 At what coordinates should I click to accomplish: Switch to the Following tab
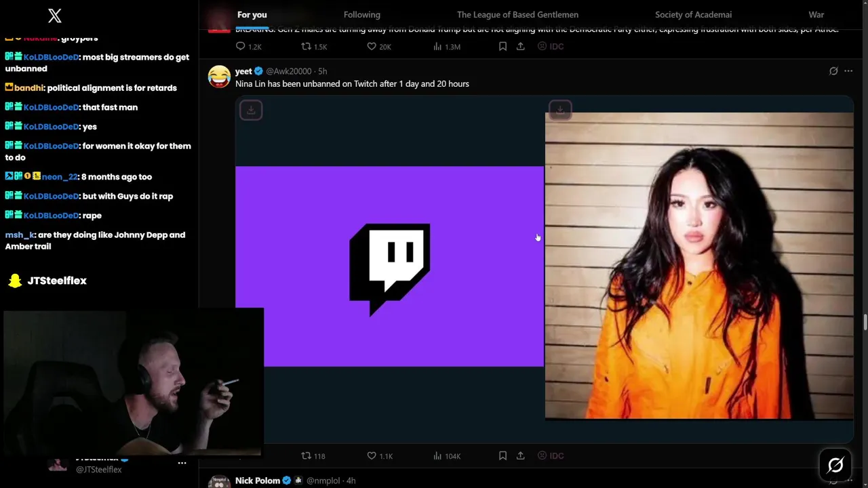(x=361, y=14)
